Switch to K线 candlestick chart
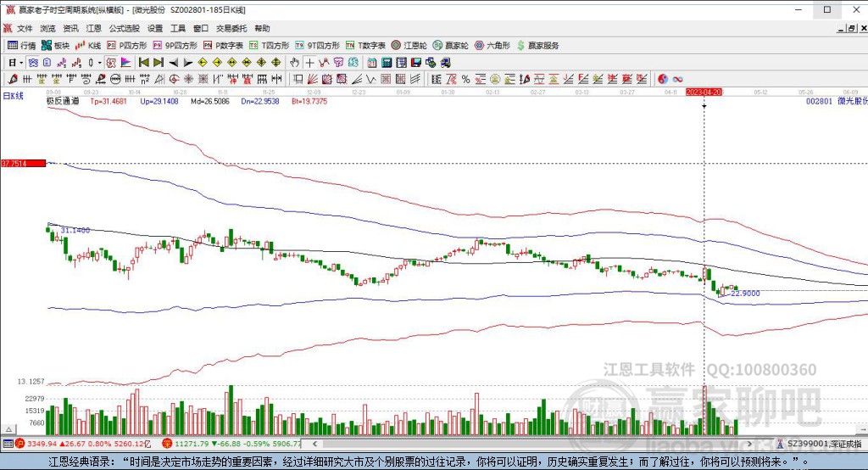 pos(88,46)
